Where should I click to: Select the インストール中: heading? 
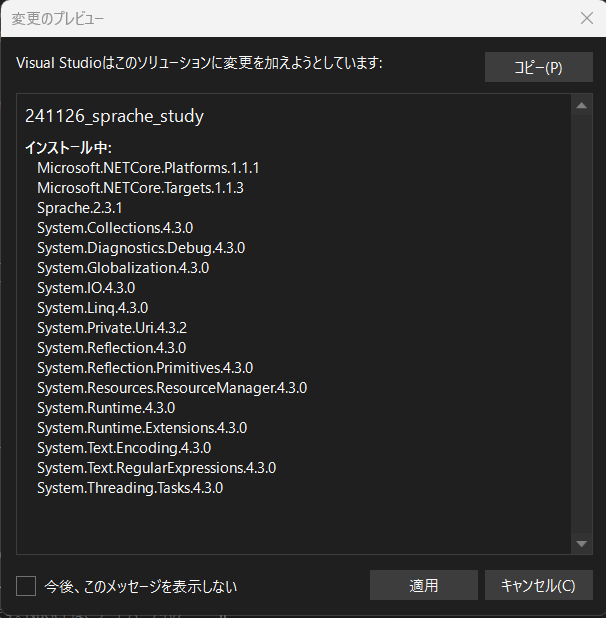click(x=69, y=148)
